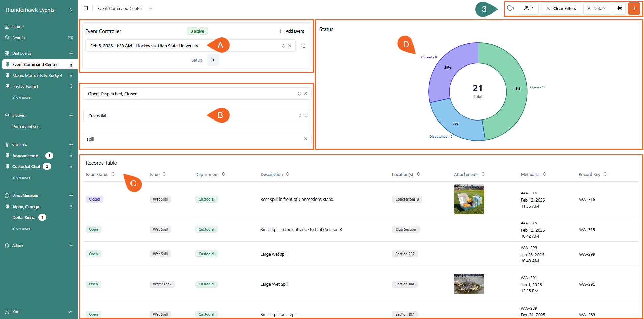
Task: Click the 7 collaborators icon
Action: coord(528,8)
